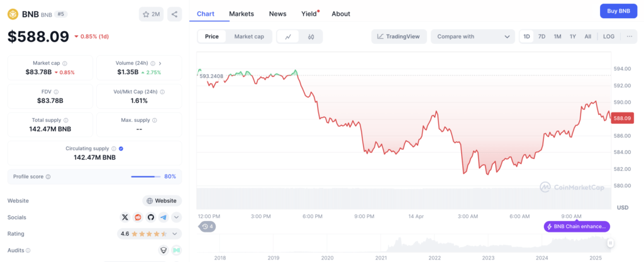Click the $588.09 main price
The width and height of the screenshot is (644, 262).
pyautogui.click(x=38, y=36)
